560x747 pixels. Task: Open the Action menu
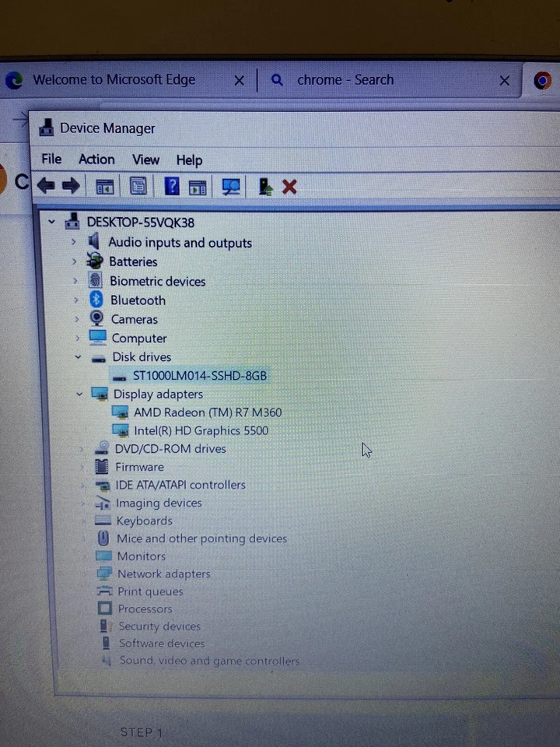click(x=96, y=159)
